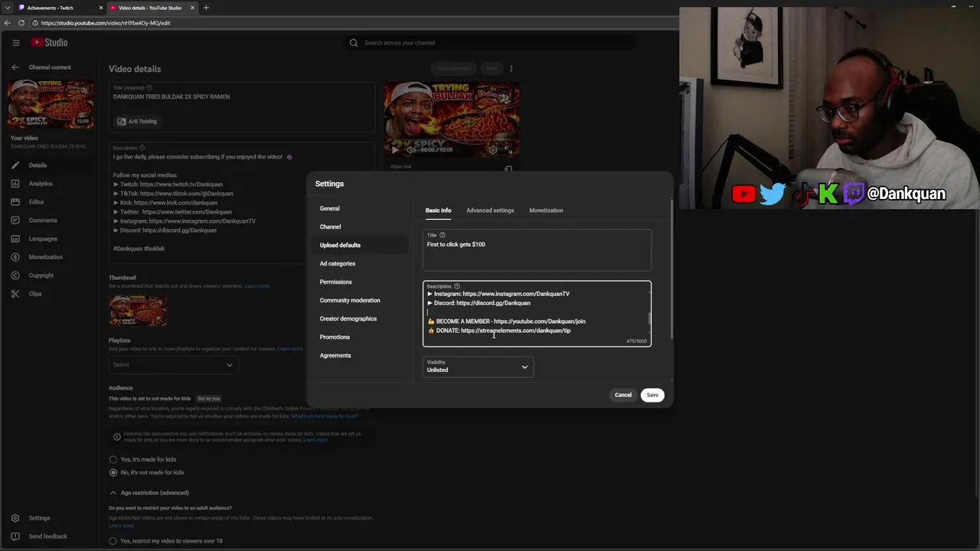Open video preview settings gear

click(x=493, y=150)
